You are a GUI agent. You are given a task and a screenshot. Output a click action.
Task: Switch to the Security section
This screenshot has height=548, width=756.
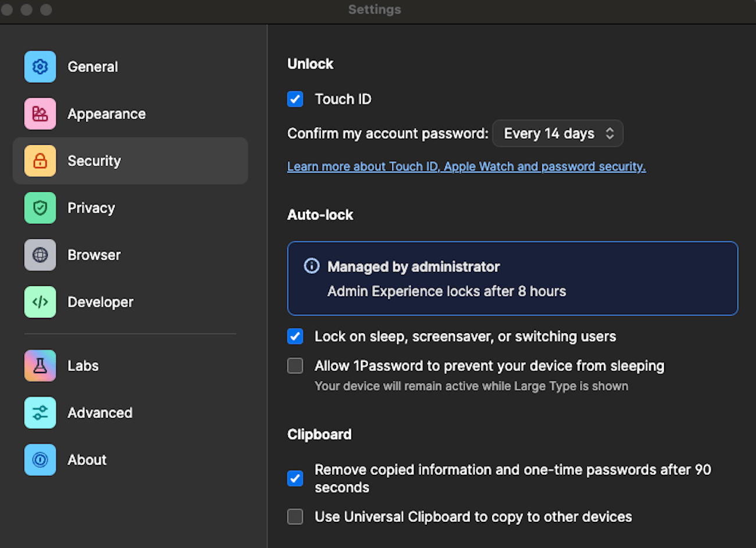coord(94,161)
